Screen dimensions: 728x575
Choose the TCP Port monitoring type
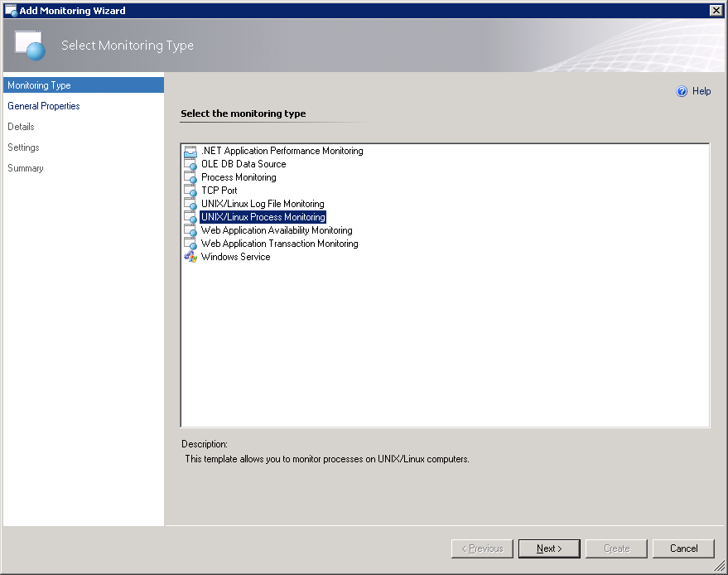coord(219,191)
